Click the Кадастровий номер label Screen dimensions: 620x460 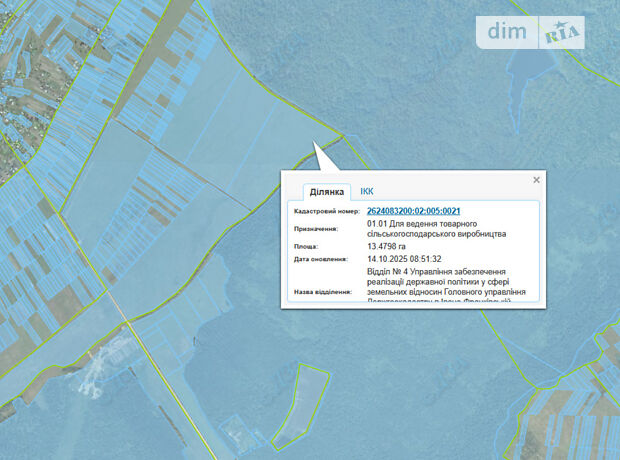[325, 212]
